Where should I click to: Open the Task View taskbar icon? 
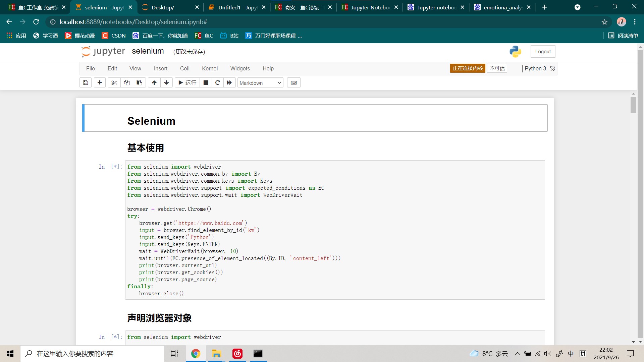pos(174,354)
